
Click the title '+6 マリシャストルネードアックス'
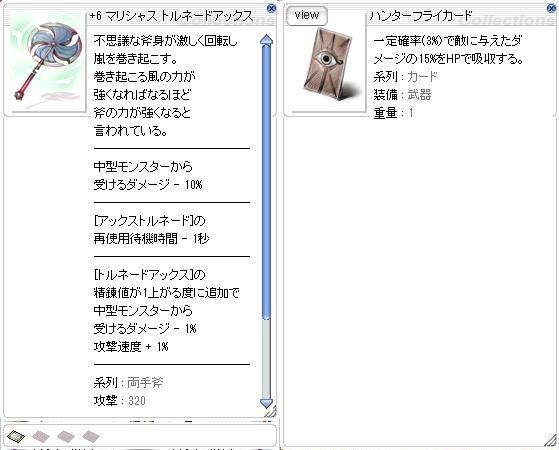pyautogui.click(x=171, y=16)
